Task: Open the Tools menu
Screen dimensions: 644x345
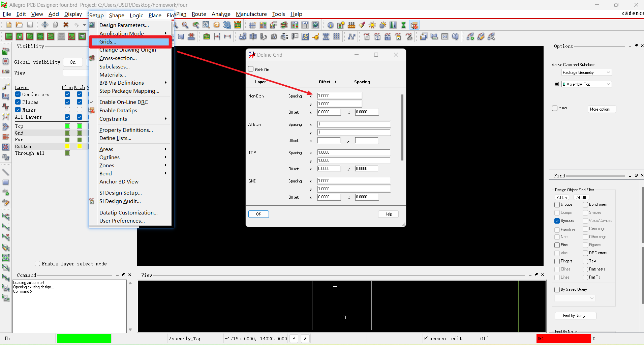Action: 279,14
